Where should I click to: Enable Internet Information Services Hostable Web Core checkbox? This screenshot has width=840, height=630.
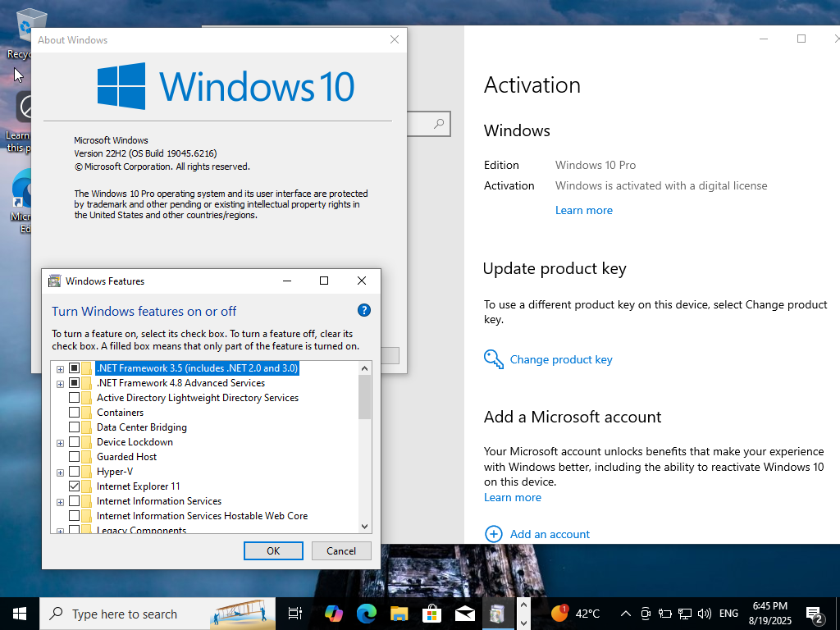(74, 516)
